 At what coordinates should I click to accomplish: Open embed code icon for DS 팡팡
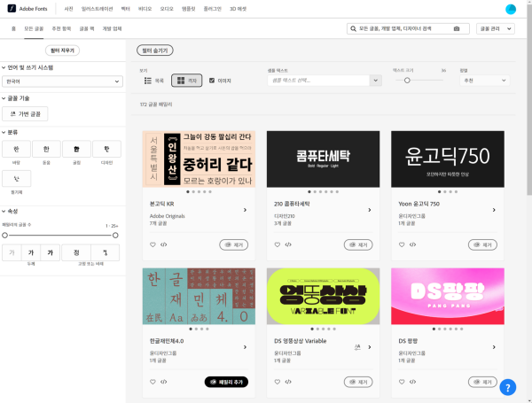[x=412, y=382]
